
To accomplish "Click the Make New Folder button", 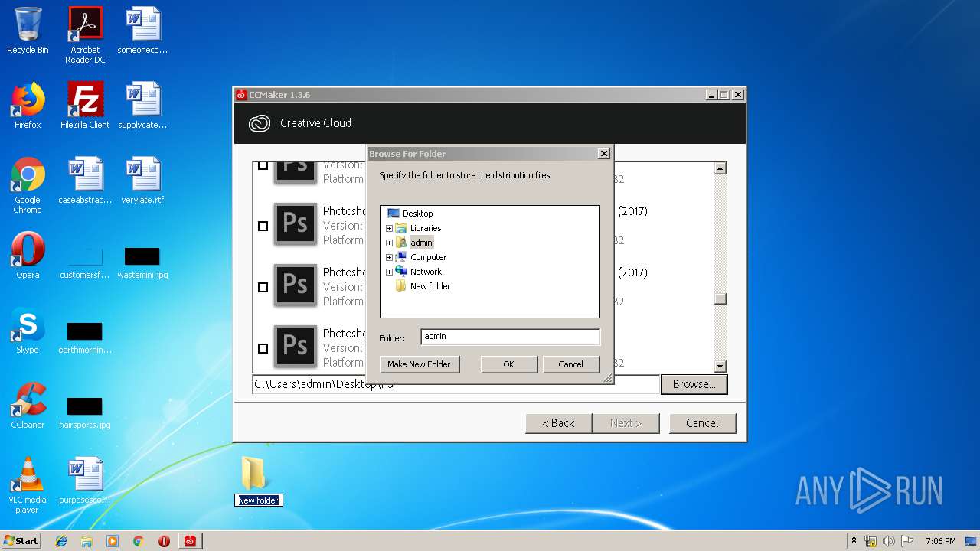I will click(419, 364).
